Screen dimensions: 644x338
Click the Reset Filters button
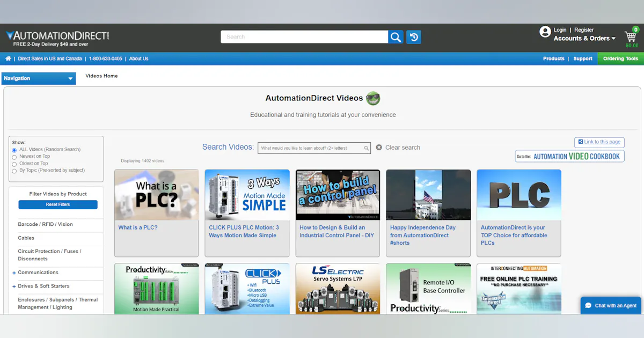[58, 204]
